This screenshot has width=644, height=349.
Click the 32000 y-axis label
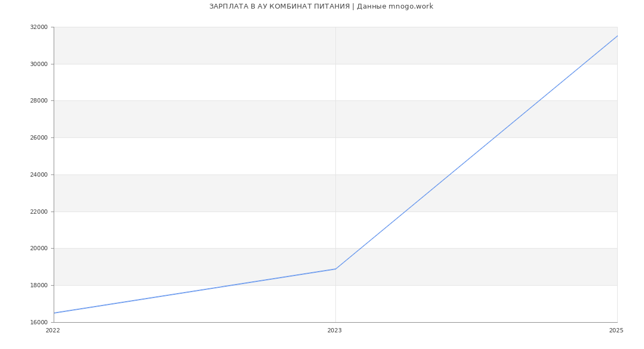(x=39, y=27)
